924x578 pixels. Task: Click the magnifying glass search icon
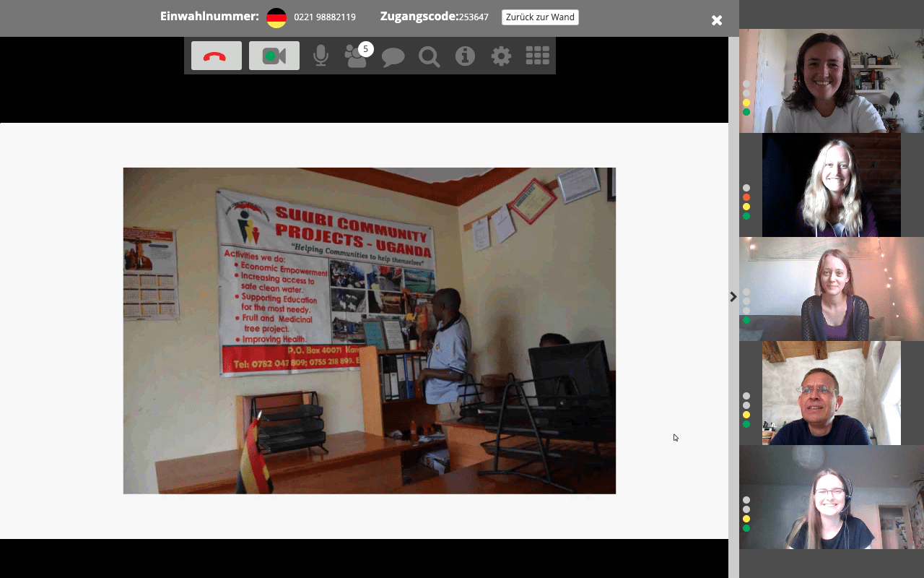(429, 56)
